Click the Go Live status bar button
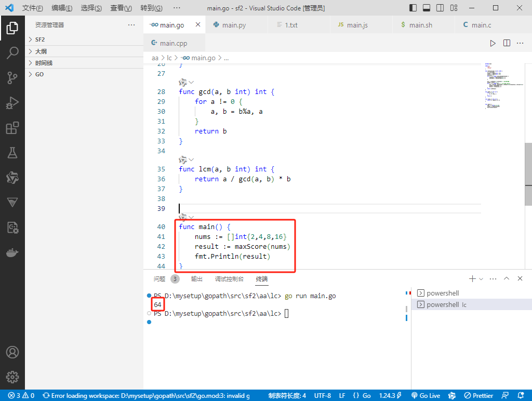The width and height of the screenshot is (532, 401). tap(426, 396)
